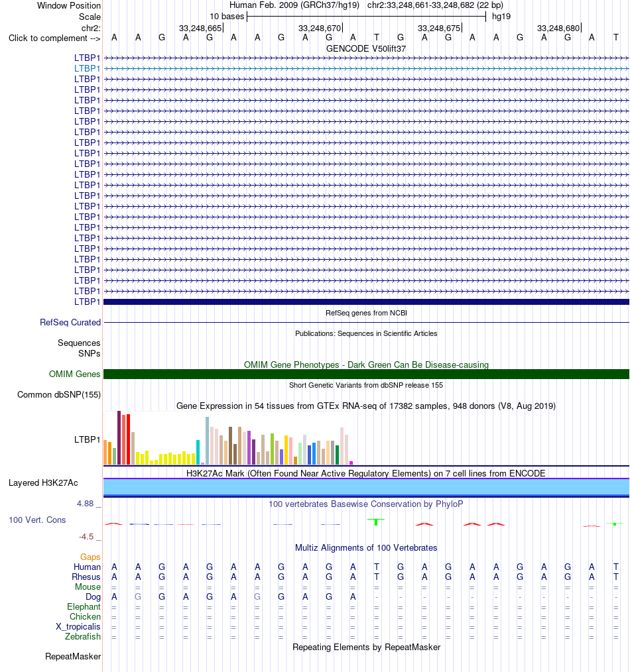Click the light-blue LTBP1 transcript arrow line
The height and width of the screenshot is (672, 630).
pyautogui.click(x=366, y=68)
